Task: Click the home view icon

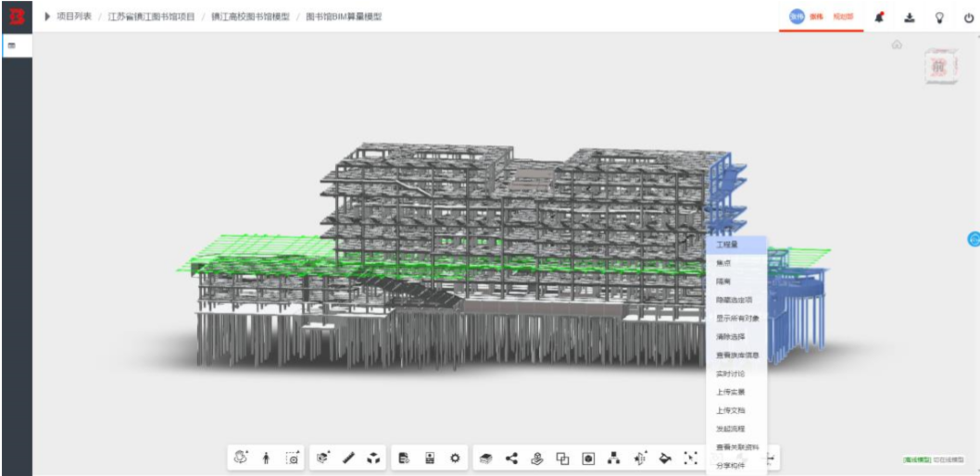Action: pos(897,44)
